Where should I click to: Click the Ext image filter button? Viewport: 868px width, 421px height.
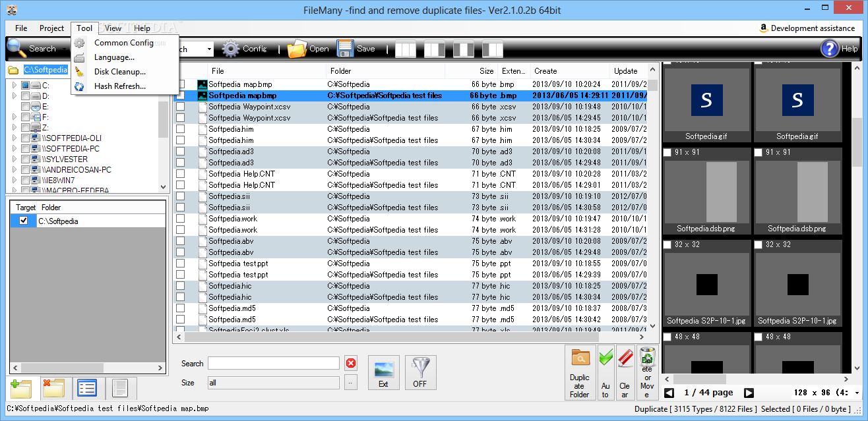click(383, 373)
